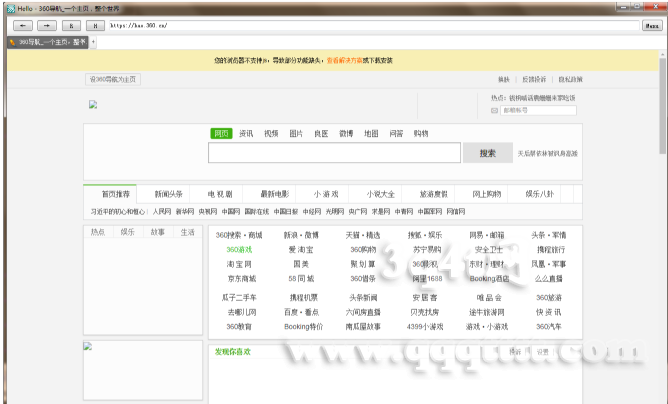Screen dimensions: 668x404
Task: Click the 换肤 link
Action: pyautogui.click(x=504, y=79)
